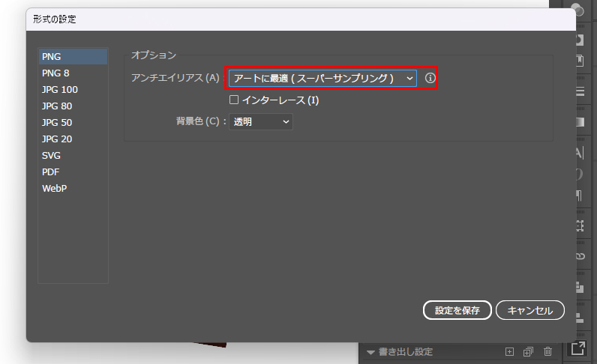
Task: Click the キャンセル button
Action: click(x=530, y=310)
